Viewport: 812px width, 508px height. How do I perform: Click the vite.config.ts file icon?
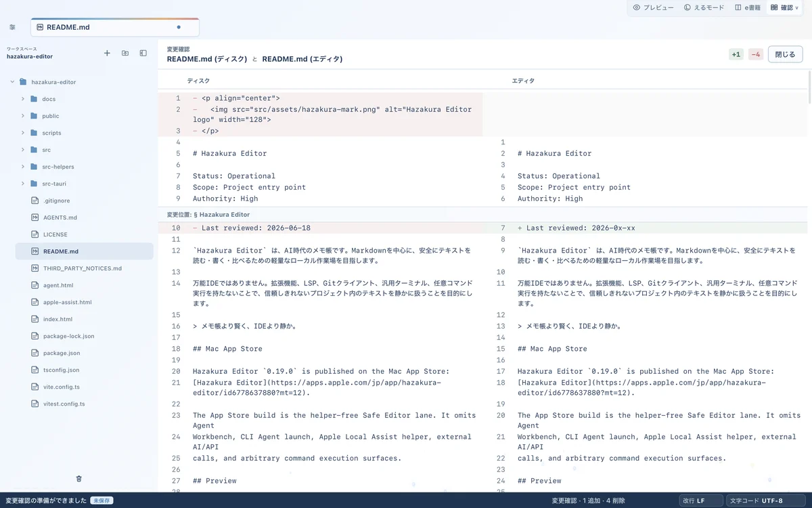tap(35, 387)
